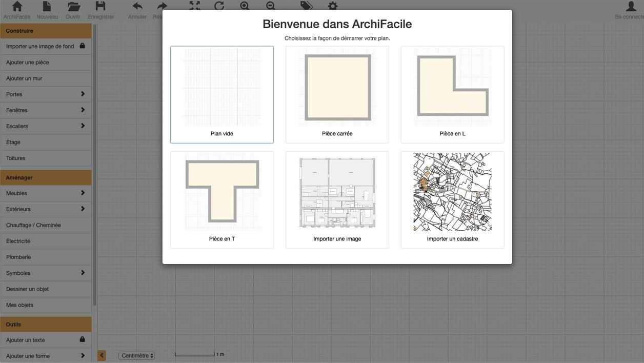Select Mes objets in sidebar
Image resolution: width=644 pixels, height=363 pixels.
[46, 305]
